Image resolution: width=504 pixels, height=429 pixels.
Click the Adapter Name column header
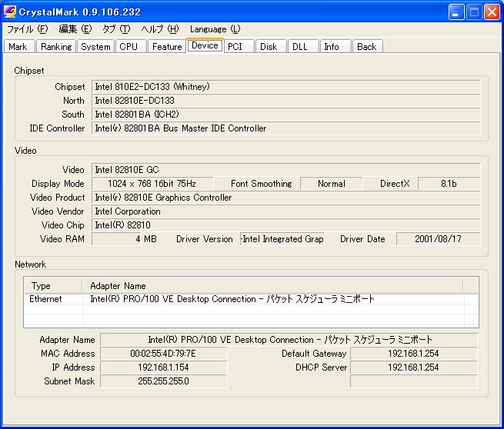[x=272, y=286]
